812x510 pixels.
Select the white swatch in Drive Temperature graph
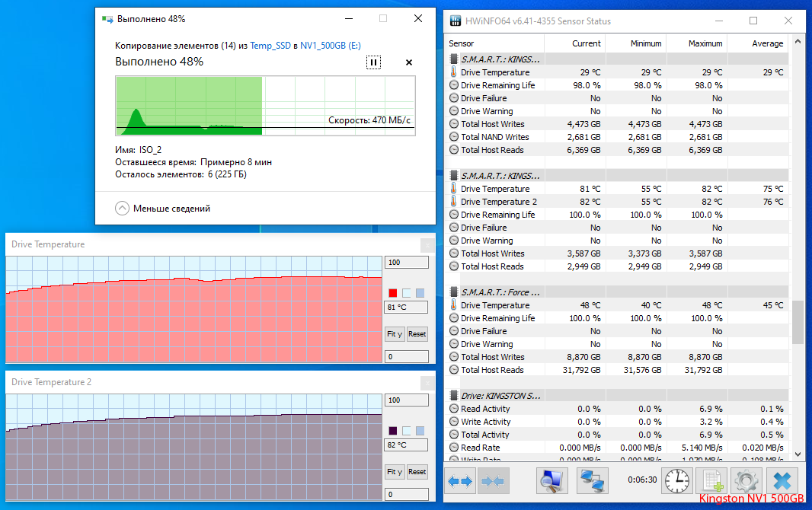[x=407, y=293]
